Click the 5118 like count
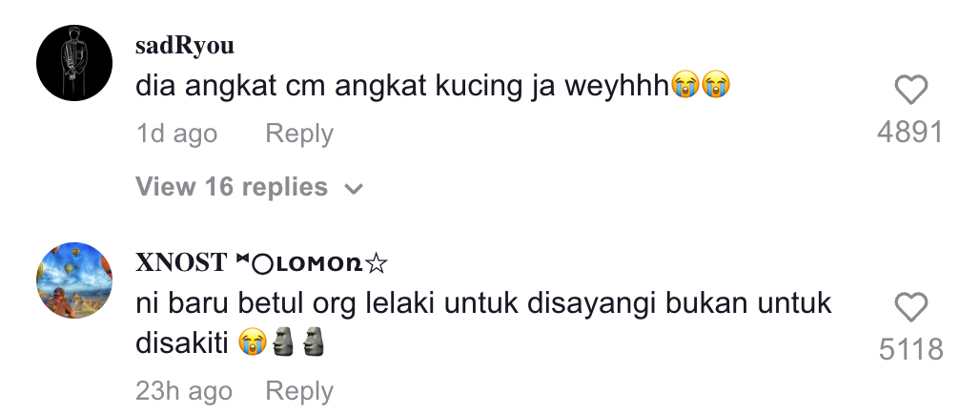980x414 pixels. pos(910,349)
